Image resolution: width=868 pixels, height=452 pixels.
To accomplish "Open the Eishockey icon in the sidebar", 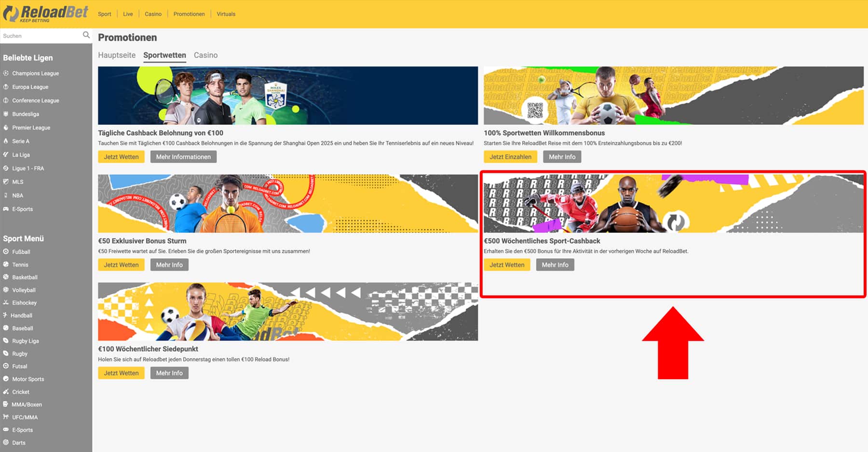I will tap(6, 302).
